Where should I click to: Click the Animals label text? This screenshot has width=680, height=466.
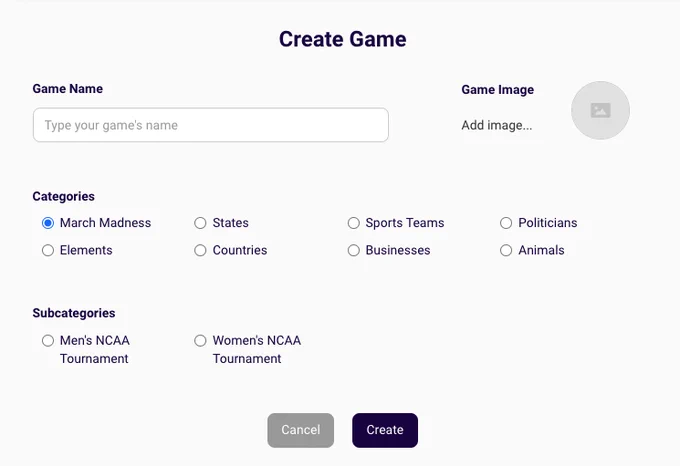(541, 250)
